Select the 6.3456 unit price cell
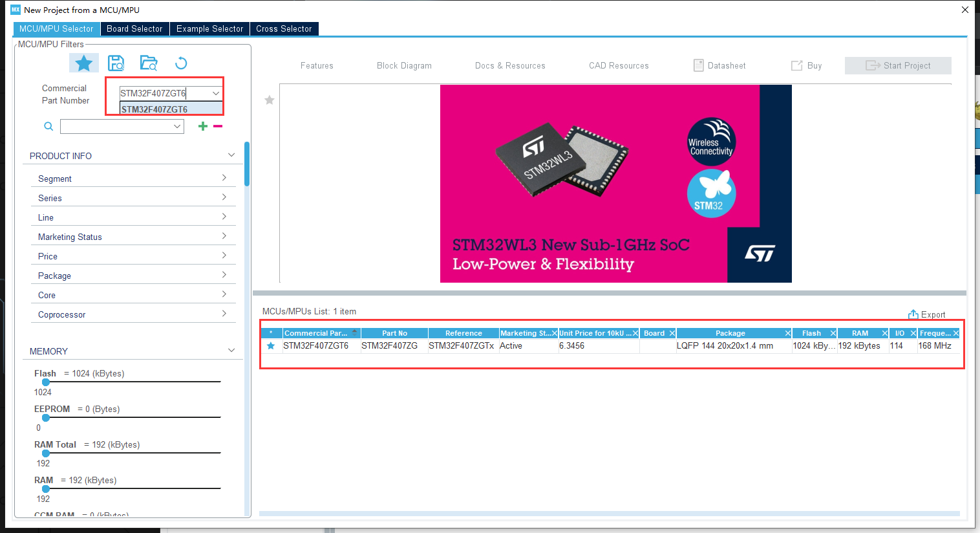The image size is (980, 533). coord(599,346)
